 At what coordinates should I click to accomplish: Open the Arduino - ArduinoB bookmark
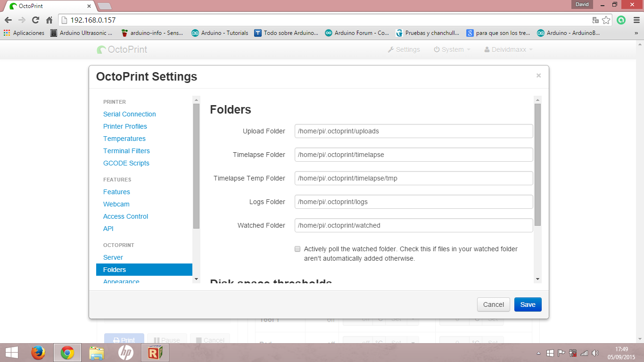(x=569, y=33)
